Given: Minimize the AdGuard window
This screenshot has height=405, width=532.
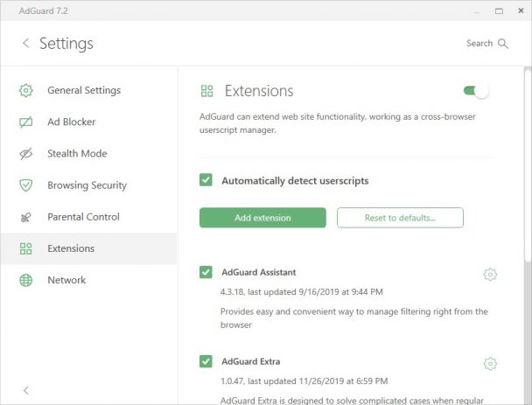Looking at the screenshot, I should [x=477, y=11].
